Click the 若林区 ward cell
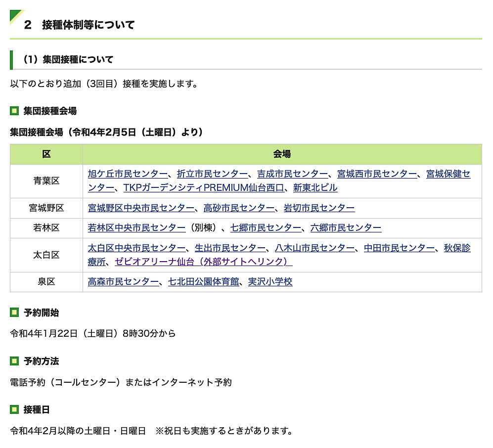Viewport: 493px width, 448px height. (x=46, y=228)
